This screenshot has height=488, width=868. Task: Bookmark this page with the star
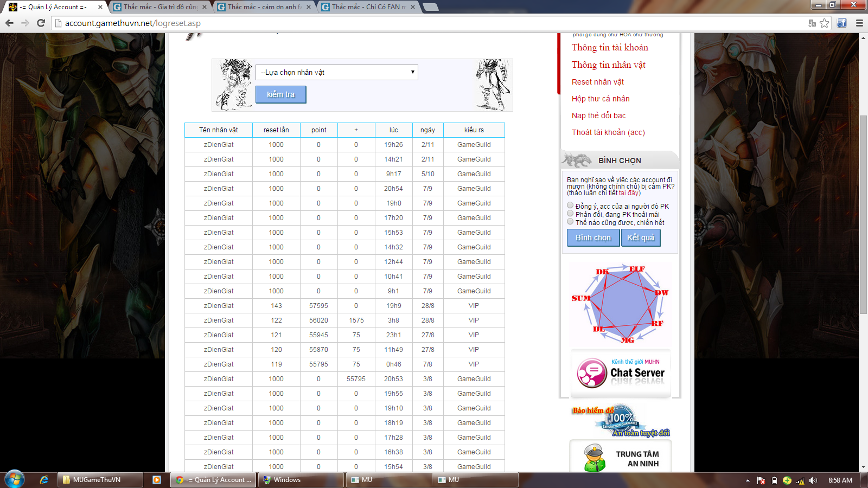(x=825, y=23)
